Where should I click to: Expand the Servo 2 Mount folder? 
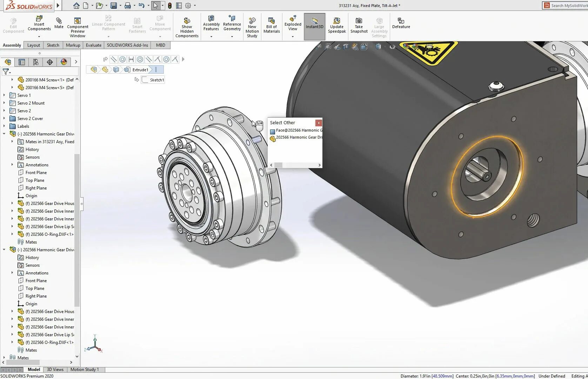pos(4,103)
